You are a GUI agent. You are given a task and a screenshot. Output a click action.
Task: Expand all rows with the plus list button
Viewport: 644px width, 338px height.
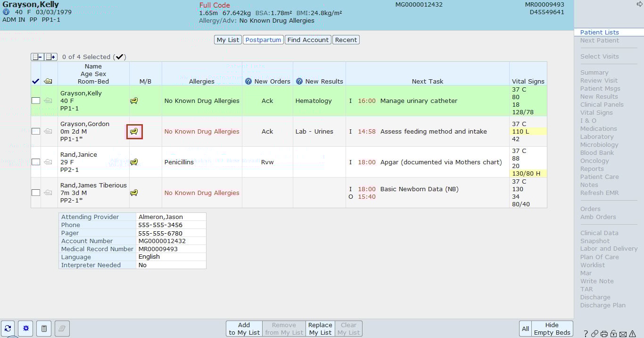(x=50, y=57)
